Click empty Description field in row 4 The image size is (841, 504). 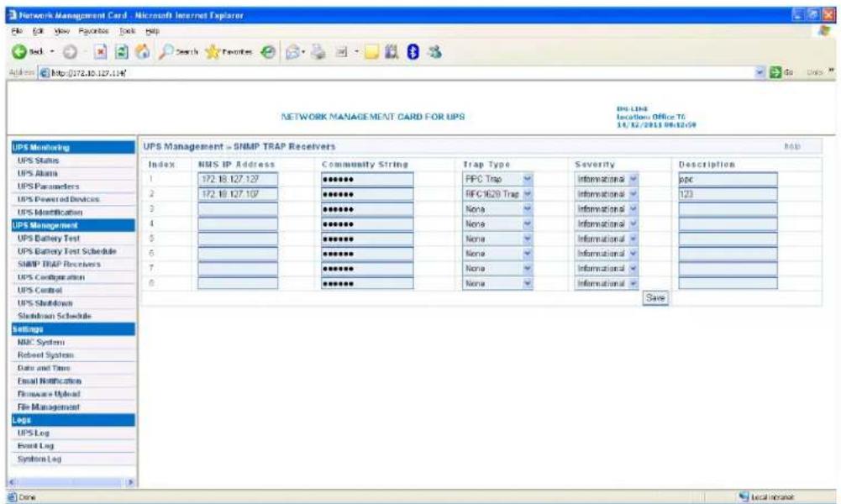pos(728,223)
